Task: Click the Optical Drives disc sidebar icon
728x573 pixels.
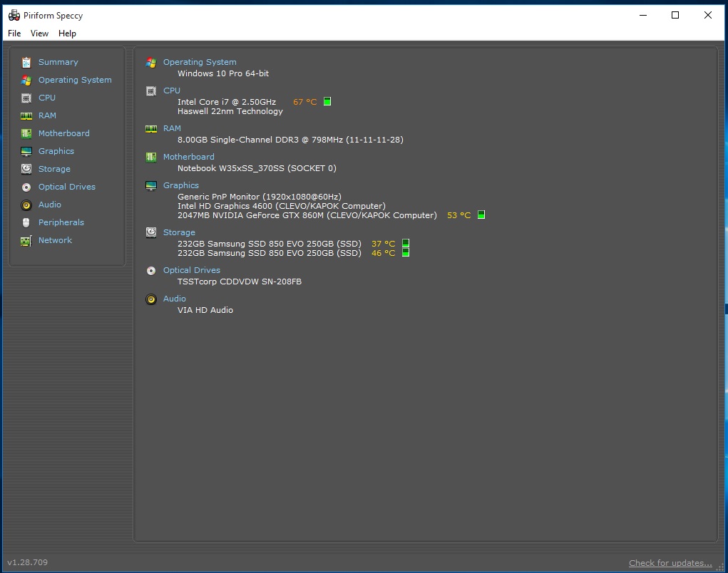Action: coord(26,187)
